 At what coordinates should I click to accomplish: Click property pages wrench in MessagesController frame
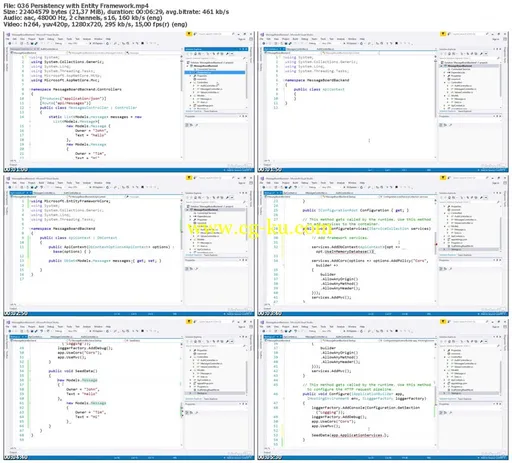pos(196,125)
